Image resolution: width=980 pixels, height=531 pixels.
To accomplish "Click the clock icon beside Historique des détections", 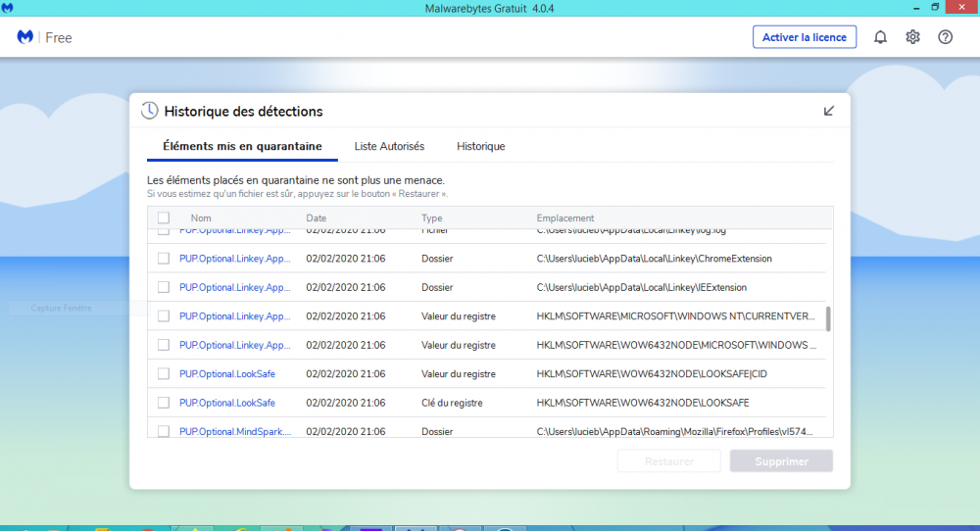I will [x=149, y=111].
